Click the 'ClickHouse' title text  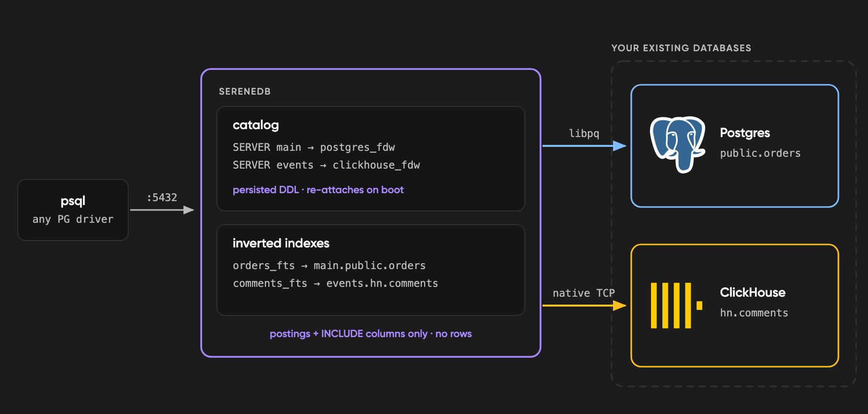pos(753,292)
